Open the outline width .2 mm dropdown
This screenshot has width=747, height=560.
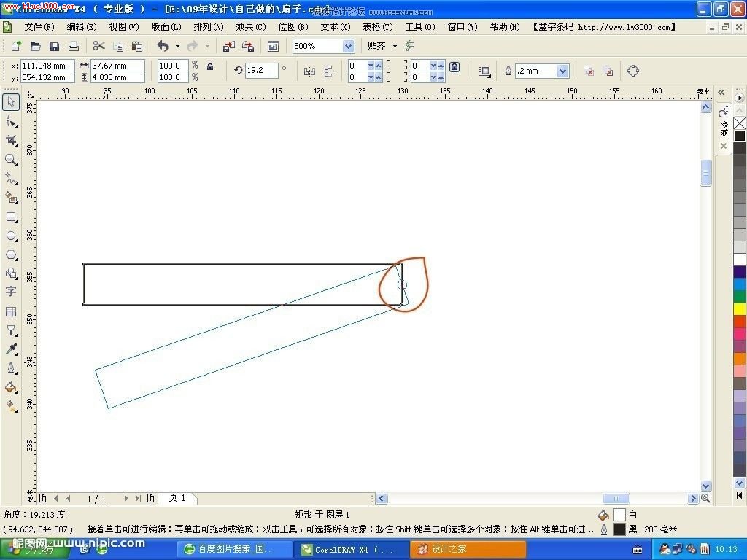[x=562, y=70]
